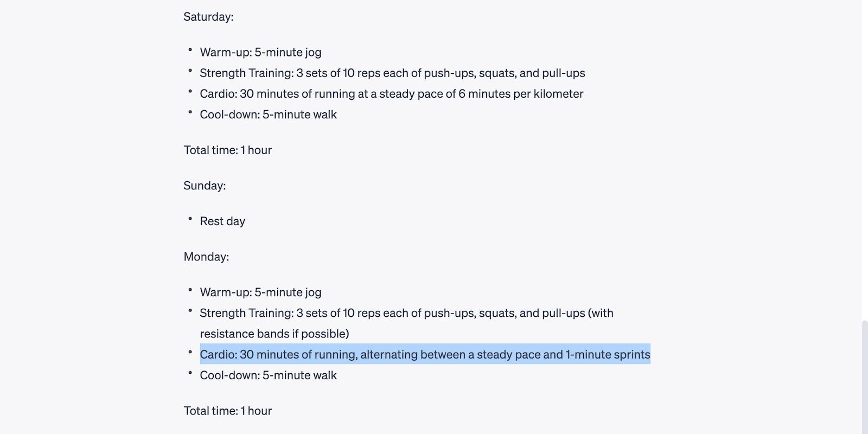Click Total time text under Saturday's workout
868x434 pixels.
(227, 150)
